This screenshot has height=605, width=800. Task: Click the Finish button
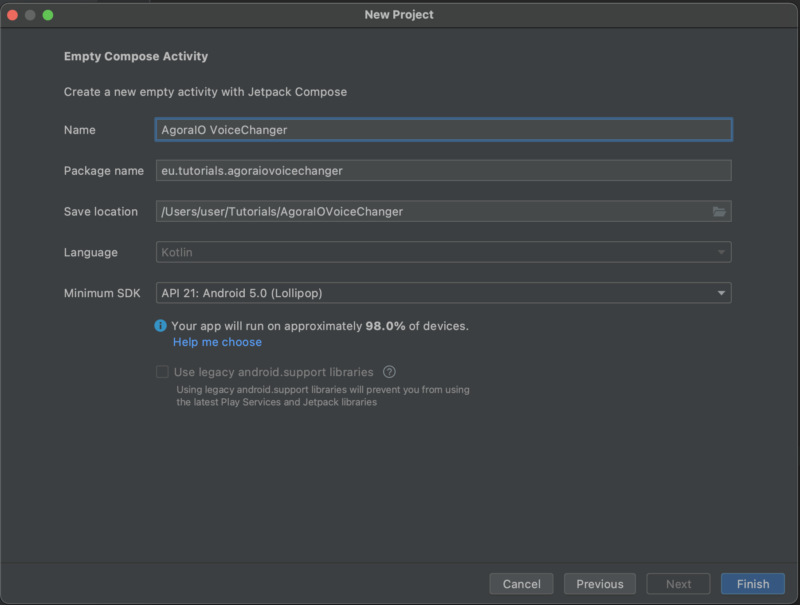point(752,583)
